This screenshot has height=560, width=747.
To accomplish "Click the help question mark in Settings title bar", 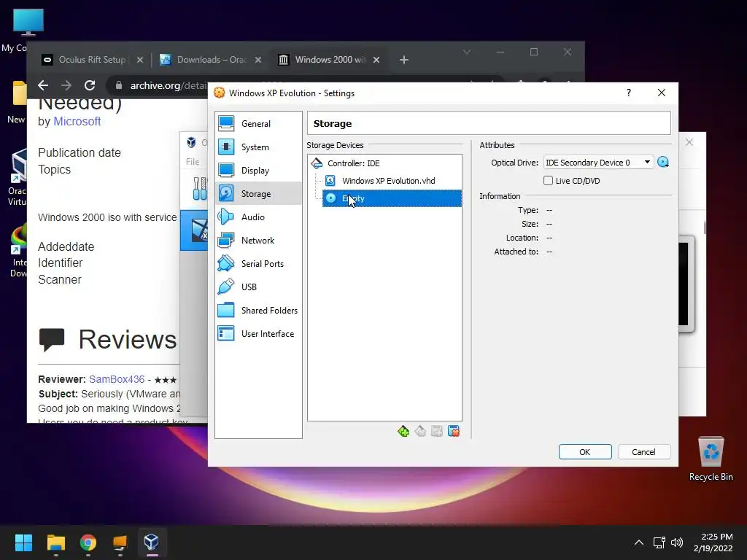I will click(629, 93).
